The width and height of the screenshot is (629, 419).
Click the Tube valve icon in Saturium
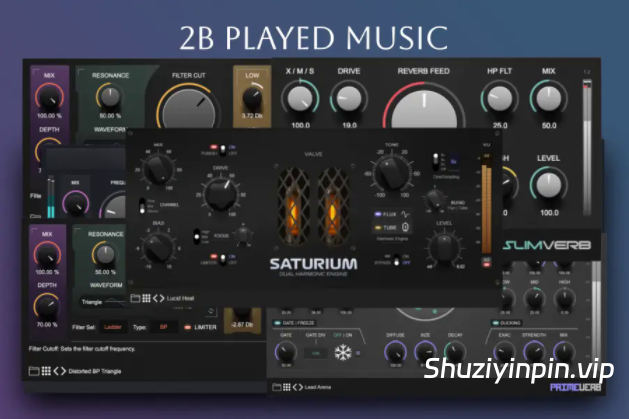405,227
